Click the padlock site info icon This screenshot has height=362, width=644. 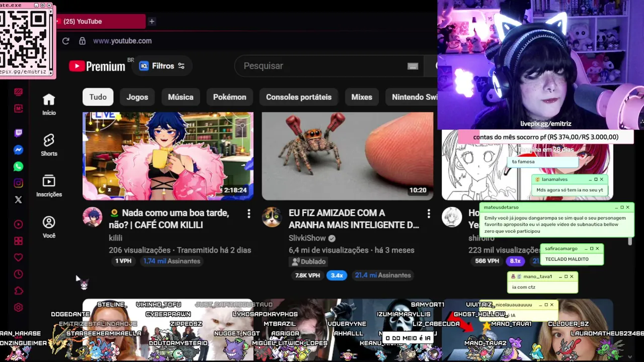pos(82,41)
